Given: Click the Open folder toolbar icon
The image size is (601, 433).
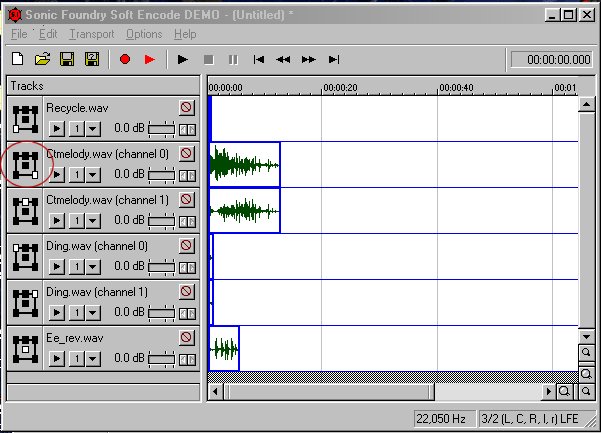Looking at the screenshot, I should 43,60.
